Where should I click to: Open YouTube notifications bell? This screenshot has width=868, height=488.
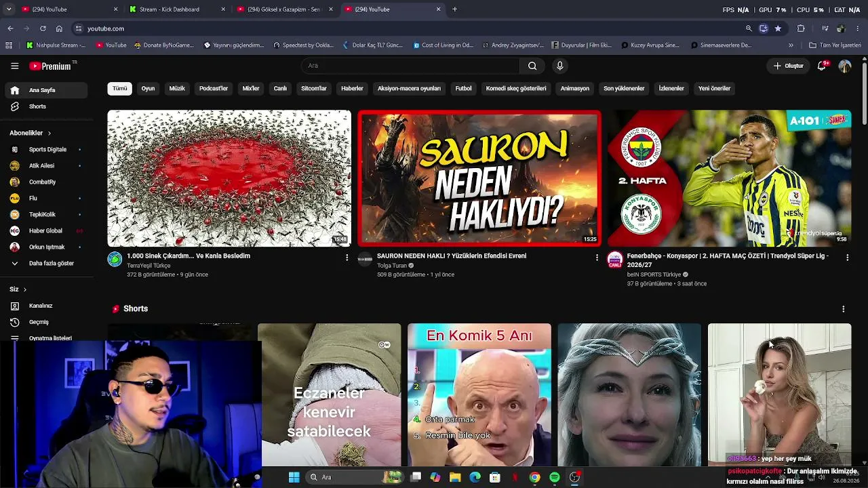(822, 66)
